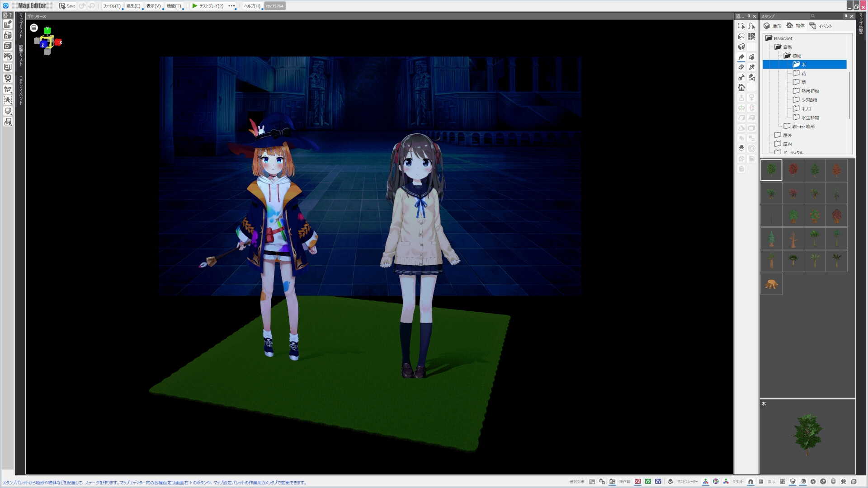Open the viewport menu circle icon
The image size is (868, 488).
[34, 28]
